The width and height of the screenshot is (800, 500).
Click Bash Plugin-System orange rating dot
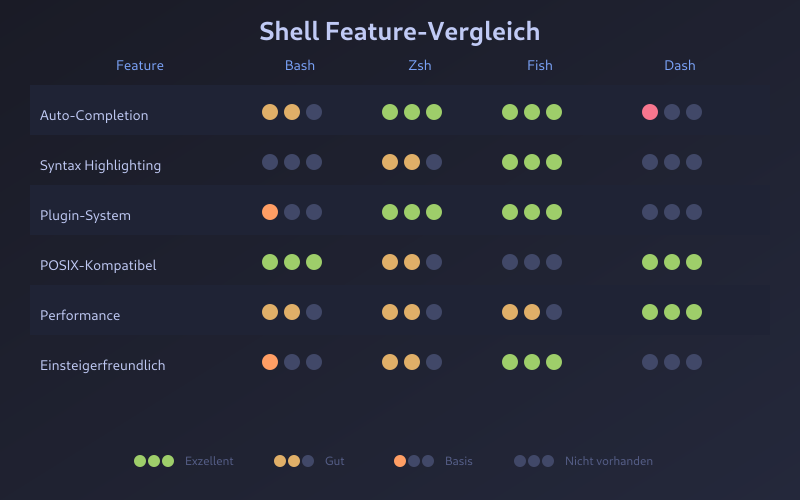(x=270, y=212)
